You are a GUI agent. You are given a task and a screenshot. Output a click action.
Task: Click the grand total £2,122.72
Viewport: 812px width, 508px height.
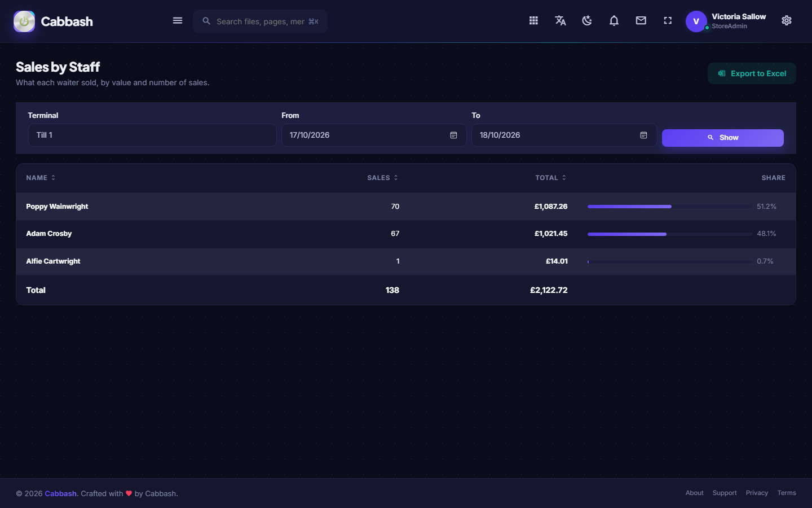pyautogui.click(x=549, y=290)
